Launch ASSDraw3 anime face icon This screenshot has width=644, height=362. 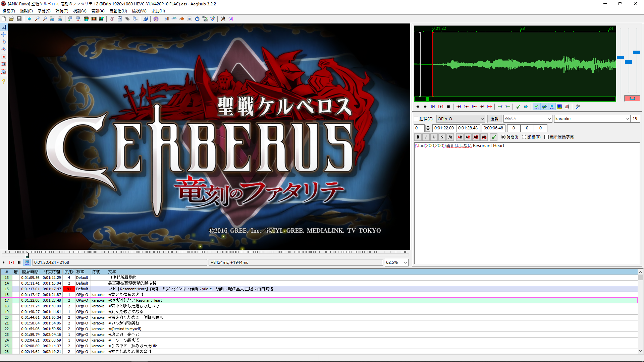(156, 19)
